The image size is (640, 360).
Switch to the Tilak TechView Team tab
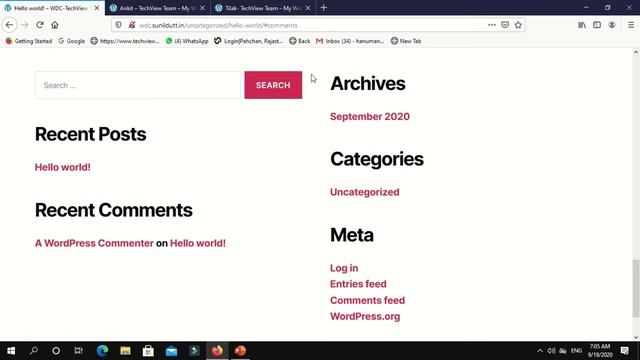click(263, 8)
